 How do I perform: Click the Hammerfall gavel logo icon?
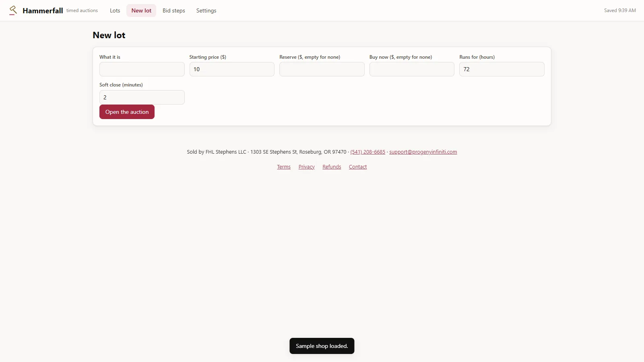13,10
